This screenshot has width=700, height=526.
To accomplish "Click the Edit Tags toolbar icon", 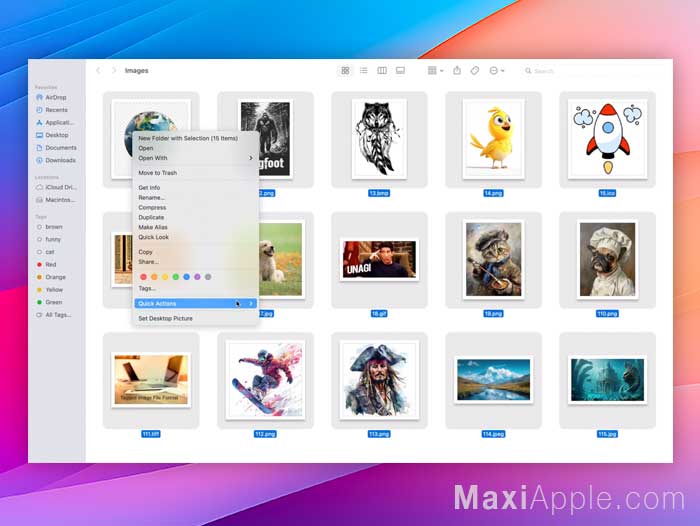I will pos(475,71).
